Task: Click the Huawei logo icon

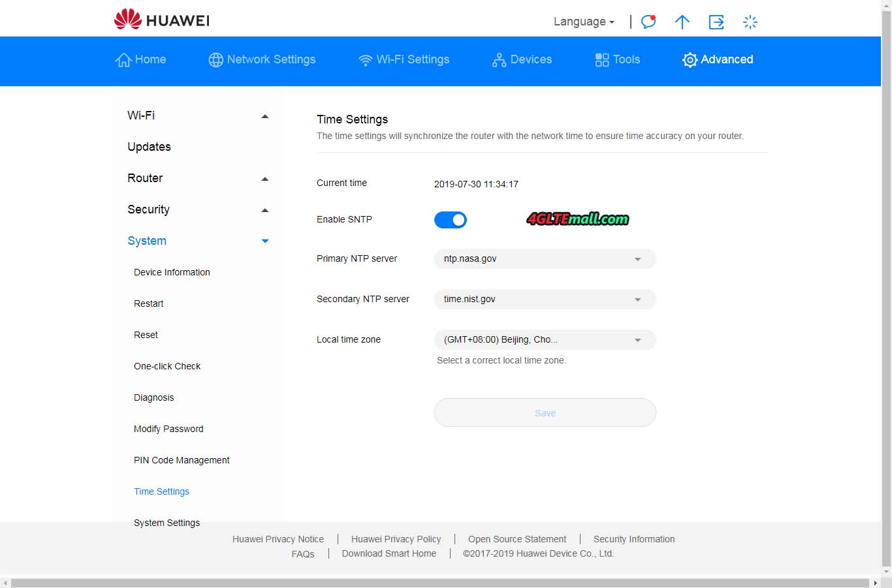Action: point(128,20)
